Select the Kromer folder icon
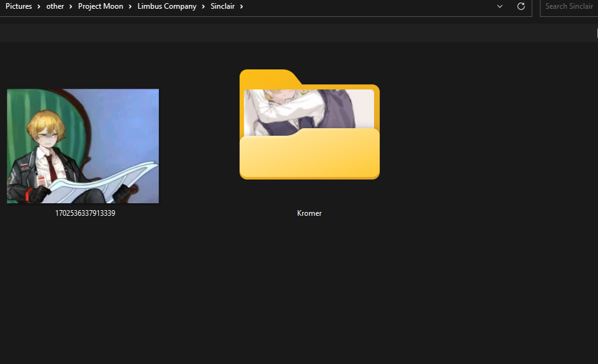 pyautogui.click(x=309, y=124)
